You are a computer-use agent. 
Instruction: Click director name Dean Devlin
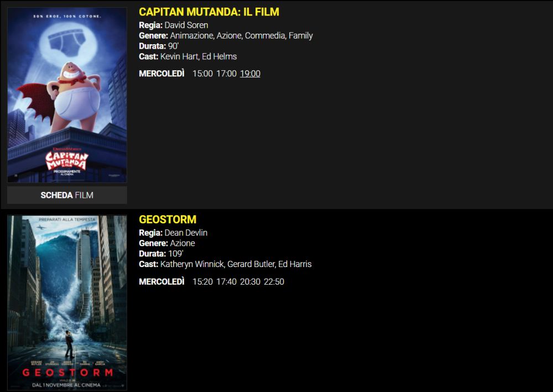[x=186, y=233]
